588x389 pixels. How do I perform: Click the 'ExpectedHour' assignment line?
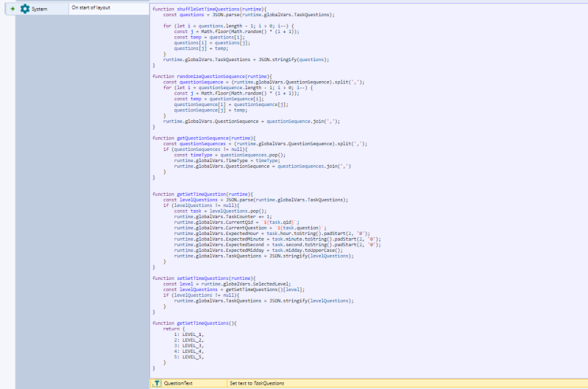tap(272, 233)
